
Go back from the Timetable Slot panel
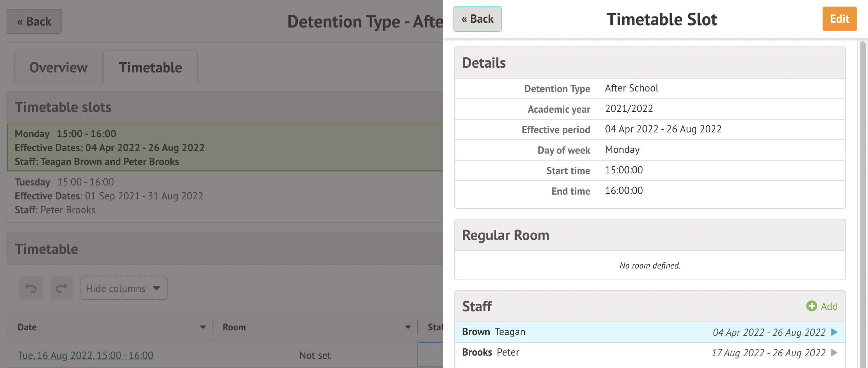pyautogui.click(x=477, y=19)
